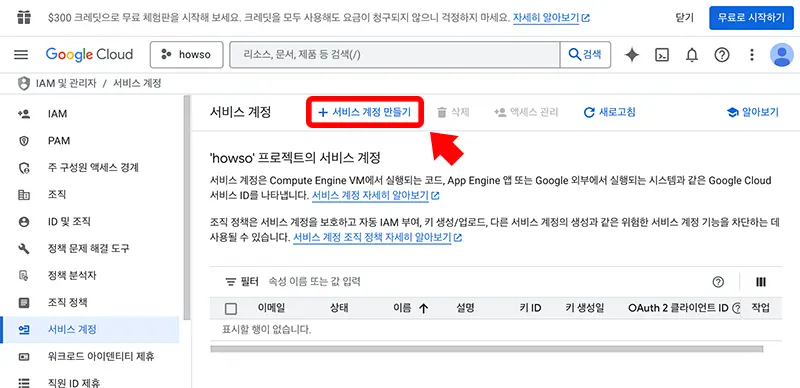This screenshot has height=388, width=800.
Task: Click the wrench icon for 정책 문제 해결 도구
Action: pyautogui.click(x=23, y=249)
